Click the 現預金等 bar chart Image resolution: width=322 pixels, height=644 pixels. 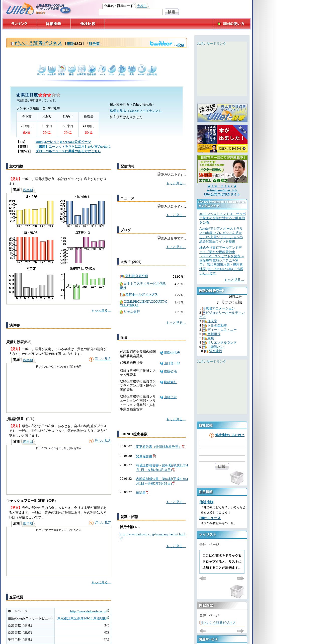pos(31,211)
